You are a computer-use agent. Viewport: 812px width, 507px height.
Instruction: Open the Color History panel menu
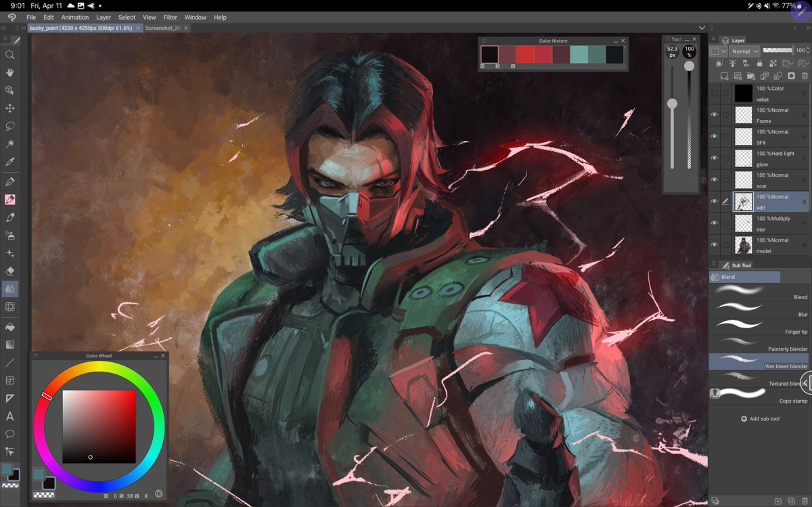(x=484, y=41)
